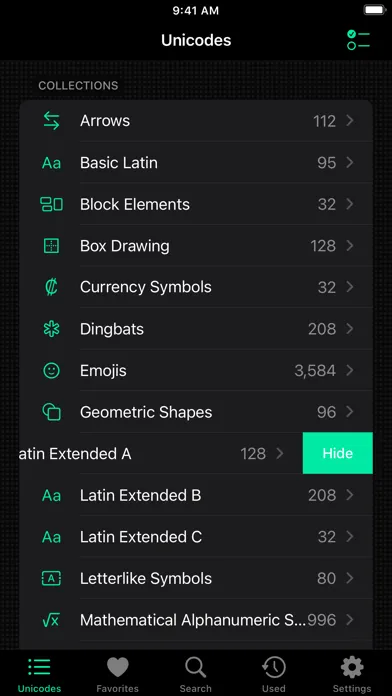
Task: Open the Settings tab
Action: pyautogui.click(x=352, y=675)
